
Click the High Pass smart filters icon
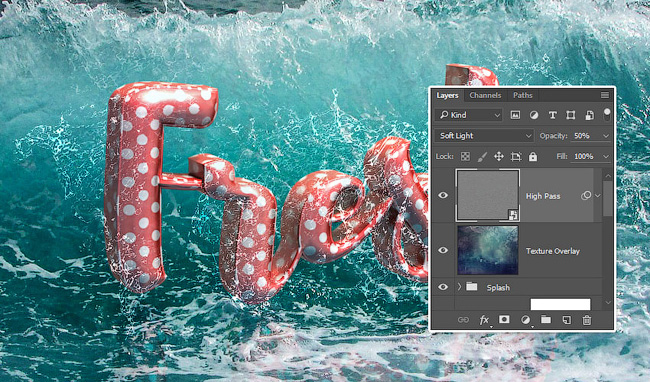pyautogui.click(x=586, y=196)
